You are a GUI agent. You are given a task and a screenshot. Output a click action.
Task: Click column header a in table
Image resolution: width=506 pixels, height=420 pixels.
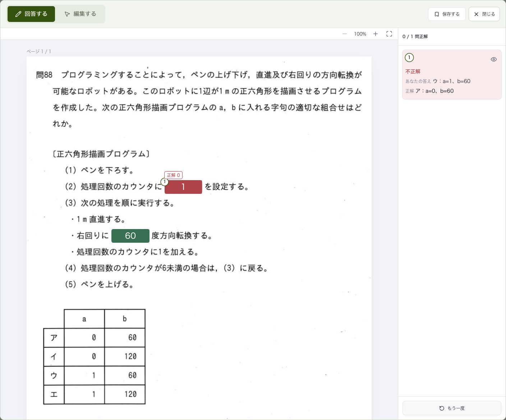84,319
